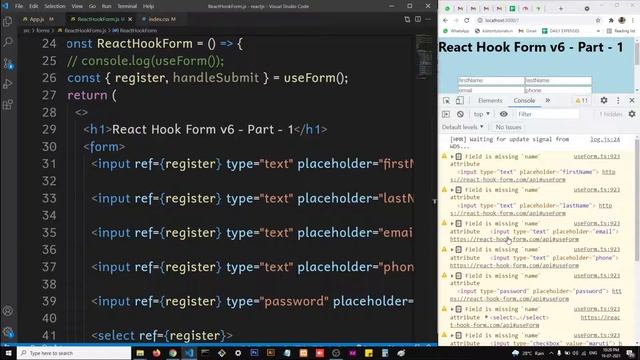Open the Reading list button
Viewport: 640px width, 360px height.
coord(621,31)
